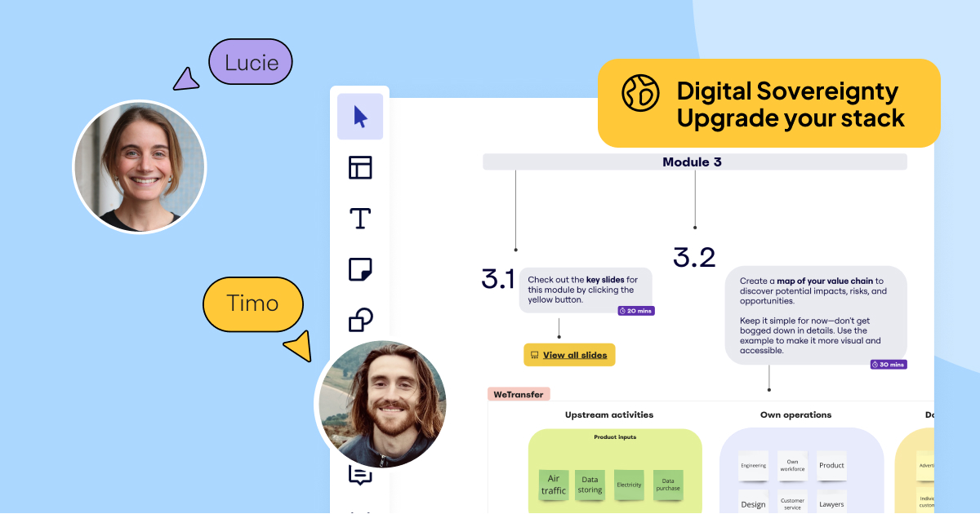Click the 30 mins timer badge
980x514 pixels.
coord(889,364)
